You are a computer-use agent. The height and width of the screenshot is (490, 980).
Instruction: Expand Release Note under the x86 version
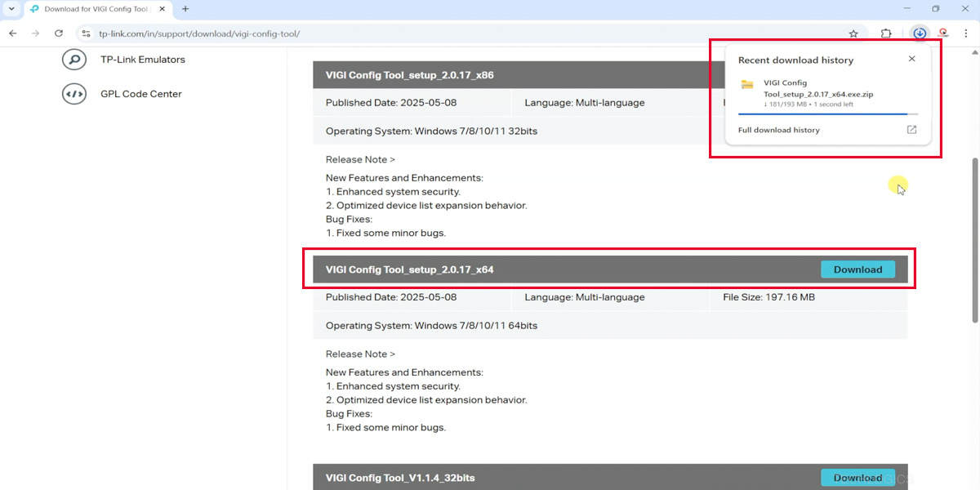click(x=360, y=159)
